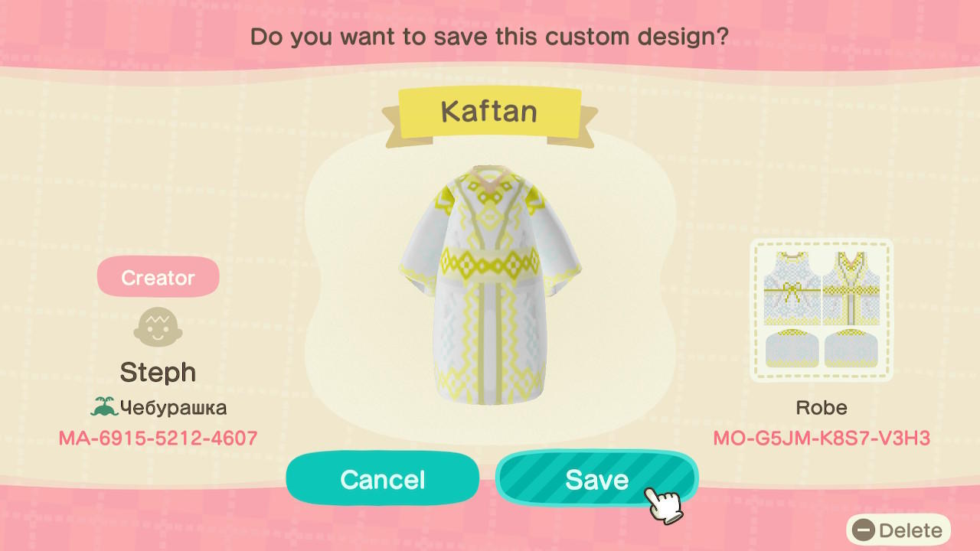Click the Delete minus icon

[864, 530]
